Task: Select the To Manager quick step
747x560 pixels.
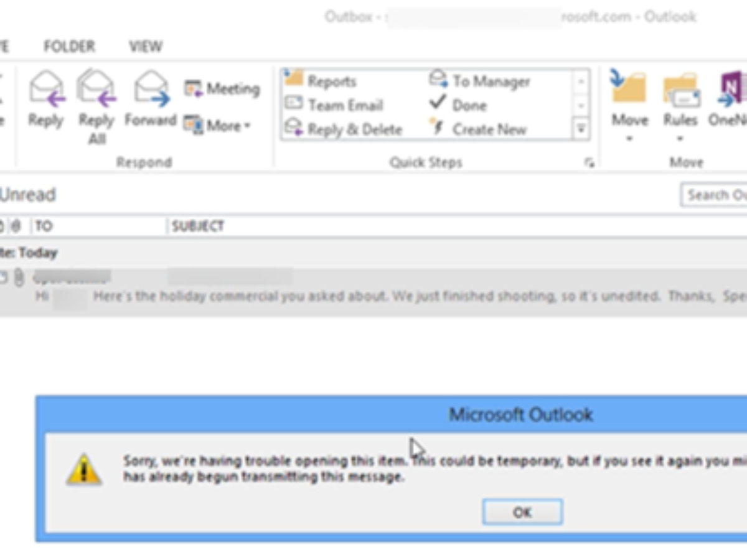Action: coord(480,81)
